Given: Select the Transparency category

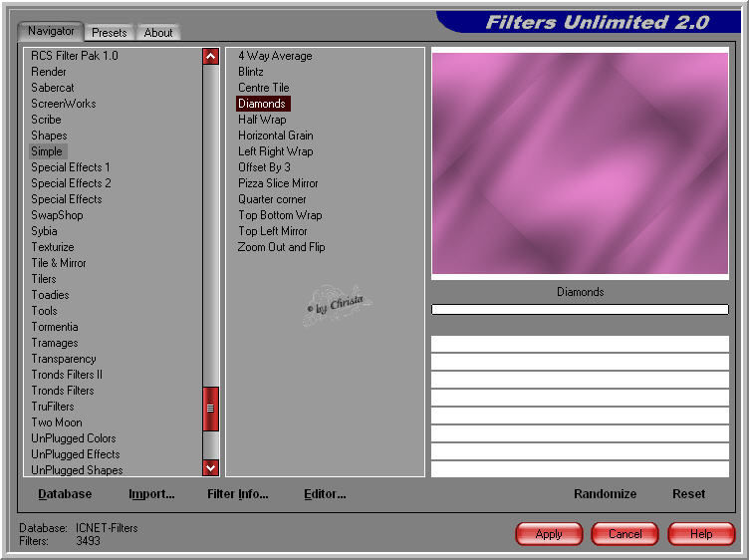Looking at the screenshot, I should [64, 359].
